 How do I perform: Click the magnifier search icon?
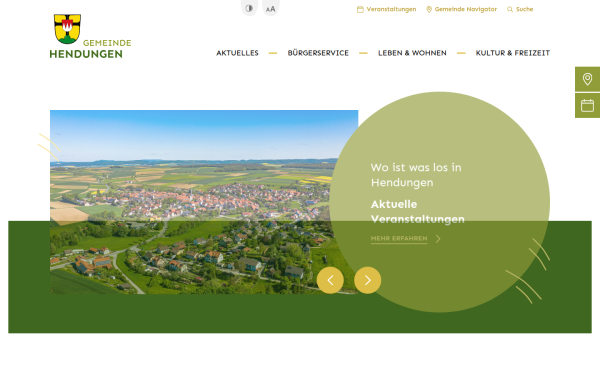pos(510,9)
